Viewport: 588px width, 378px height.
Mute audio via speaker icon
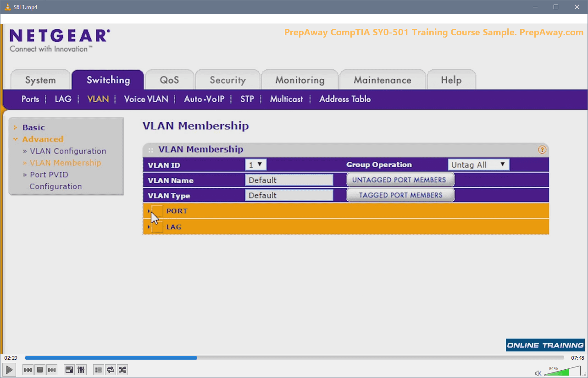[538, 373]
